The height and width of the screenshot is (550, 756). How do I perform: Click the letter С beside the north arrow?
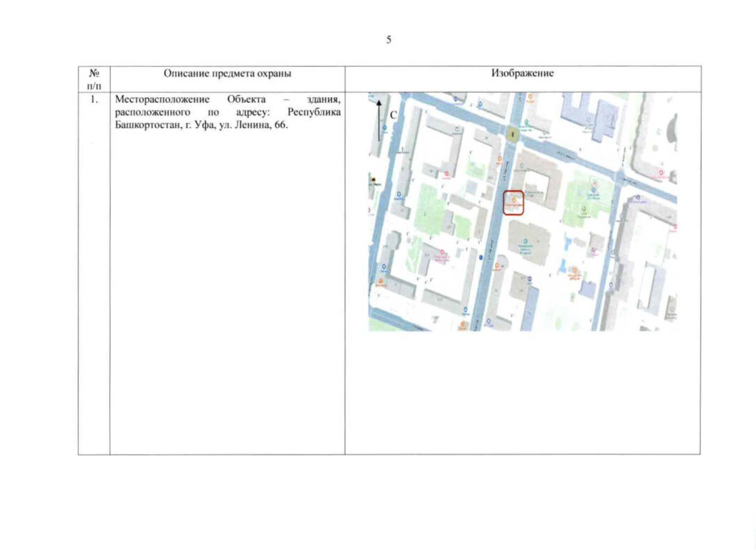click(393, 115)
